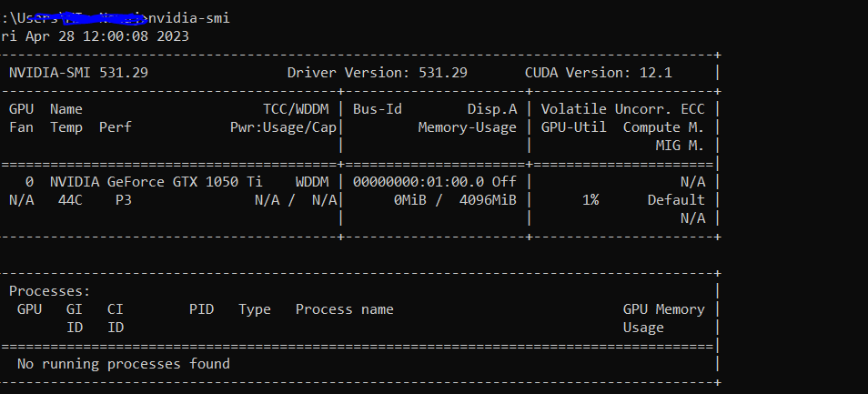868x394 pixels.
Task: Click the No running processes found message
Action: tap(124, 364)
